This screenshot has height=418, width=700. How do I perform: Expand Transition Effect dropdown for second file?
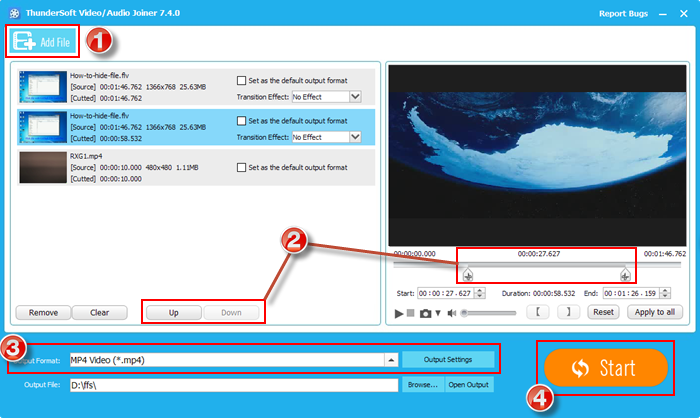pos(355,137)
